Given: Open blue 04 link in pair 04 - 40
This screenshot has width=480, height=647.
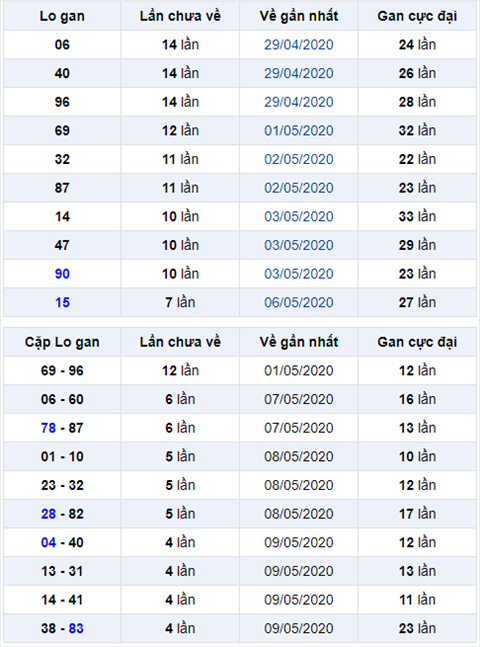Looking at the screenshot, I should click(48, 543).
